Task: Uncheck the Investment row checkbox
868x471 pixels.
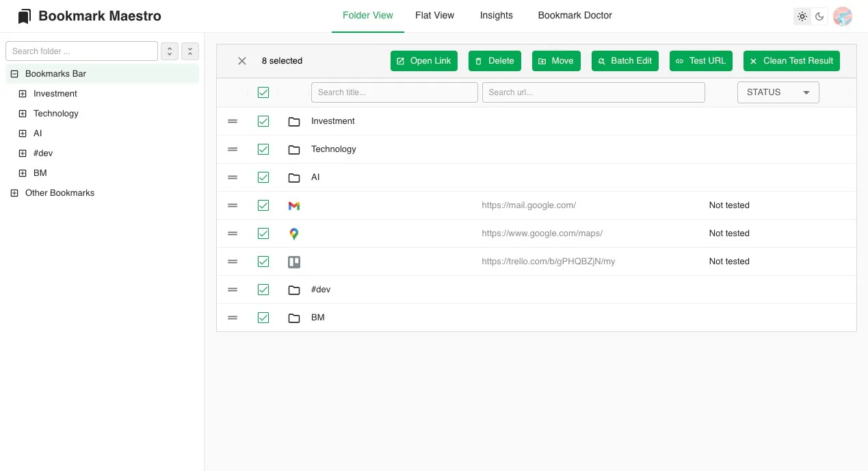Action: (263, 121)
